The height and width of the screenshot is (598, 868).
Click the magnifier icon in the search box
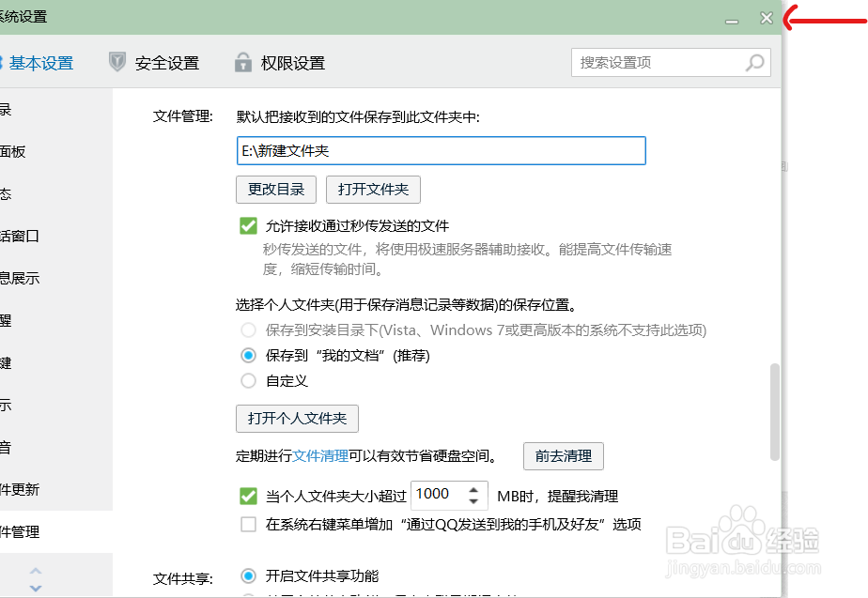[754, 62]
